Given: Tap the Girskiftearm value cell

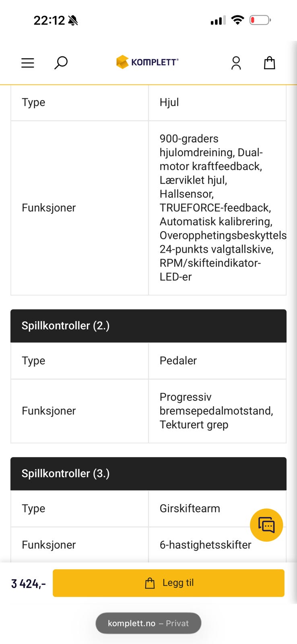Looking at the screenshot, I should [217, 508].
